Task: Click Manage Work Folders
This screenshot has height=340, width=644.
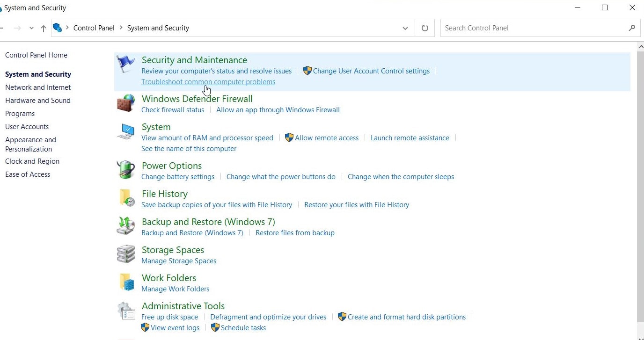Action: tap(175, 289)
